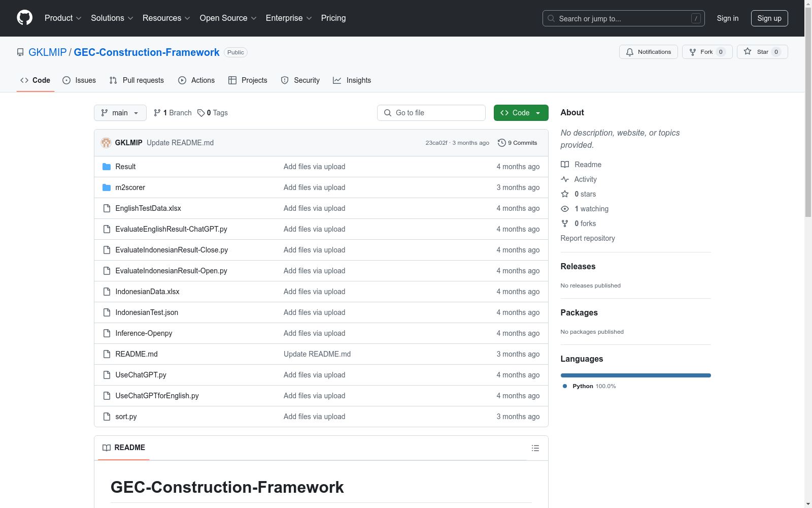Star this repository
The height and width of the screenshot is (508, 812).
point(762,52)
